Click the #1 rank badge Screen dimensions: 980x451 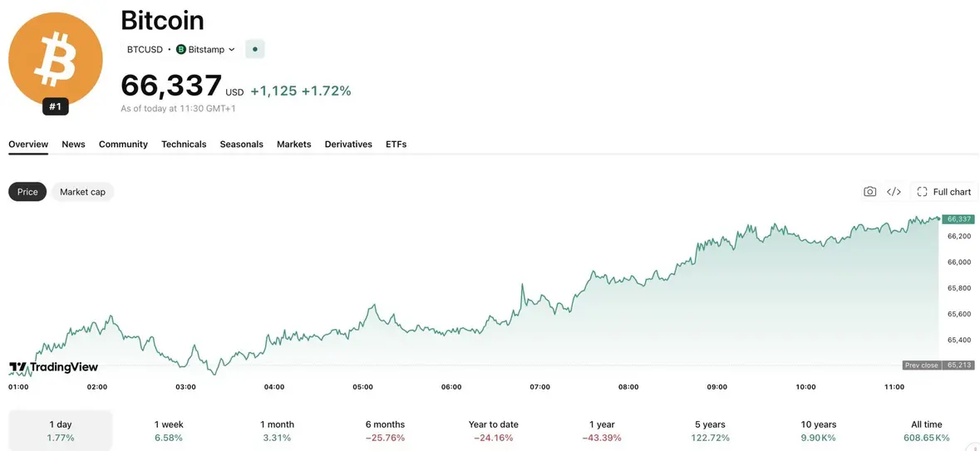[x=55, y=107]
